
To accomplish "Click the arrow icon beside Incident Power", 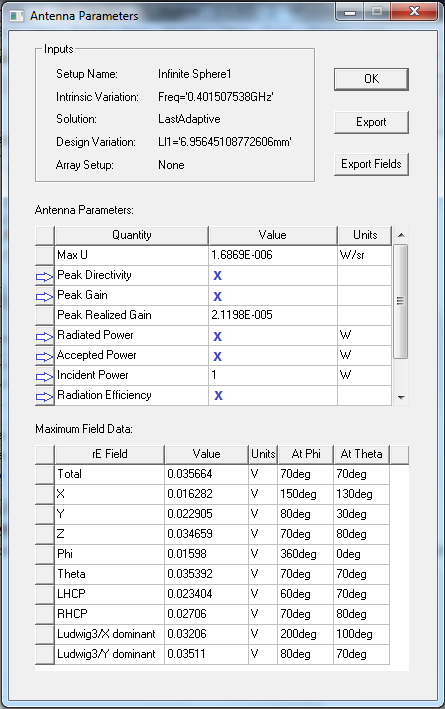I will click(x=44, y=376).
